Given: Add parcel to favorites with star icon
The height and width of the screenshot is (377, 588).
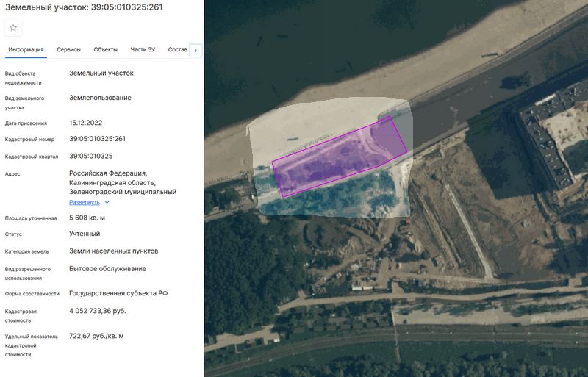Looking at the screenshot, I should coord(13,28).
